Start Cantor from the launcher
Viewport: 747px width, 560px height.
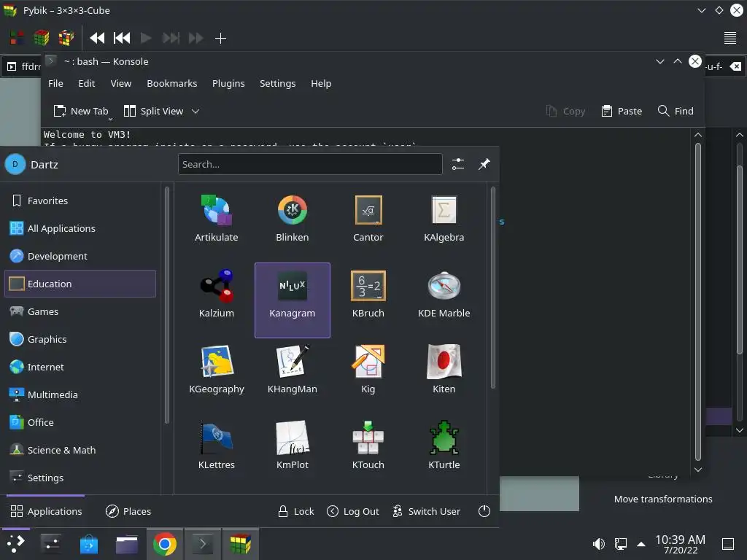click(x=368, y=219)
